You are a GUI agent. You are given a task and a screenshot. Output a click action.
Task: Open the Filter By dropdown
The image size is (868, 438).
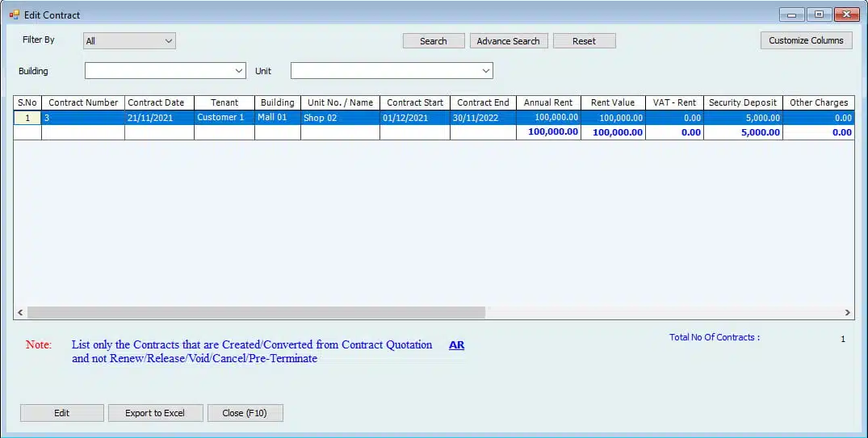click(129, 41)
